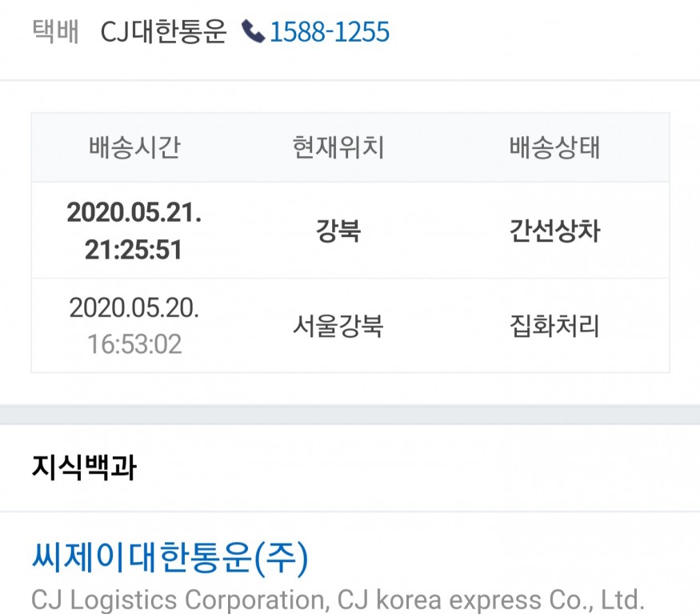Click the (주) suffix of the encyclopedia title

[x=281, y=559]
